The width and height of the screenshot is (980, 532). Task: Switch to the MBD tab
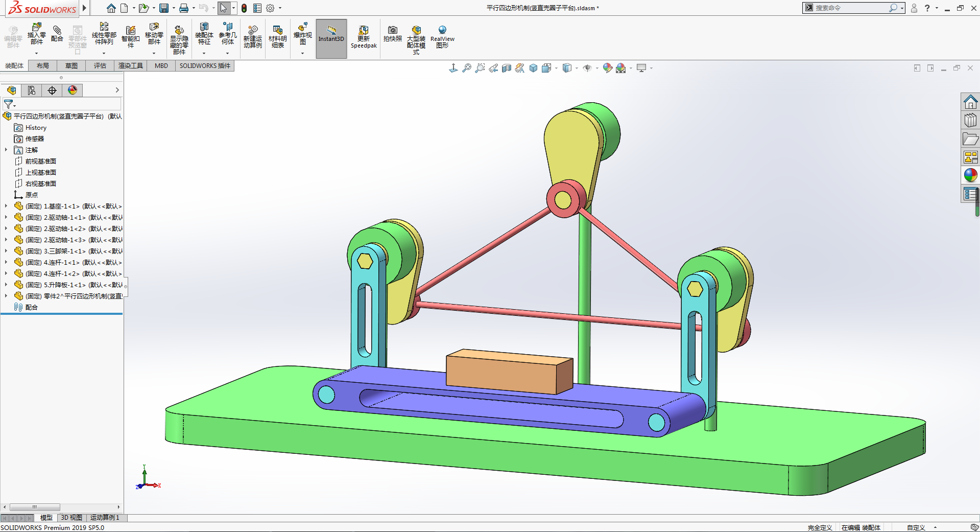[161, 65]
